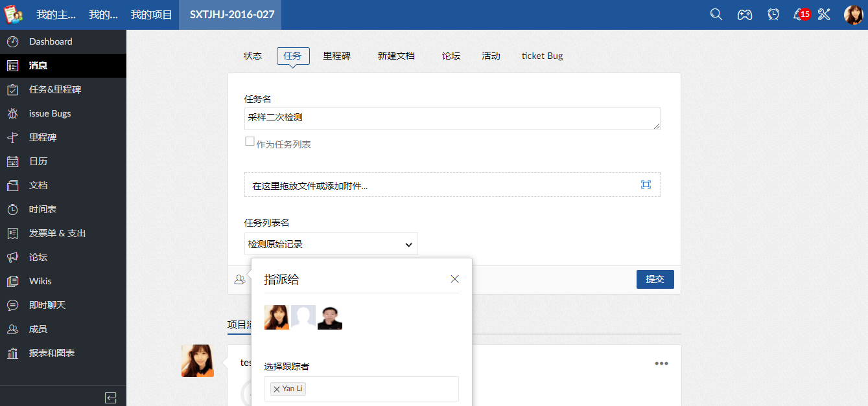Open issue Bugs in sidebar
868x406 pixels.
50,113
